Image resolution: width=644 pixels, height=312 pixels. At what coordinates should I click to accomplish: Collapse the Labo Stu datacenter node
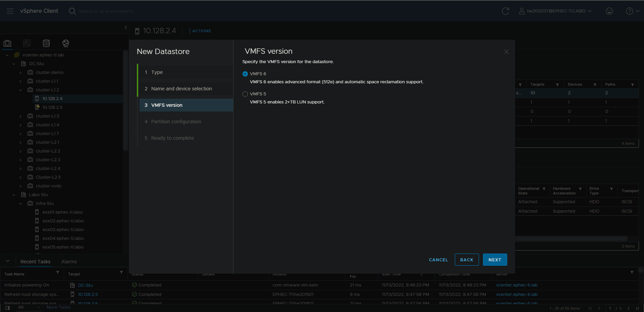coord(14,195)
